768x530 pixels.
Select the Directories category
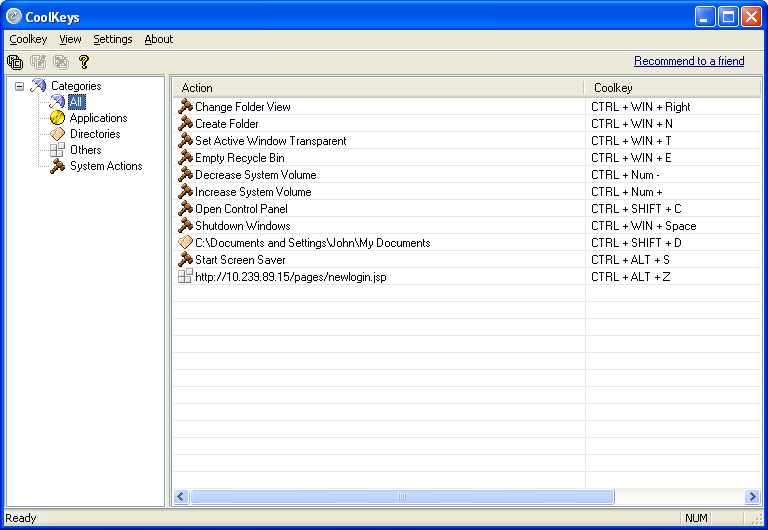(95, 134)
